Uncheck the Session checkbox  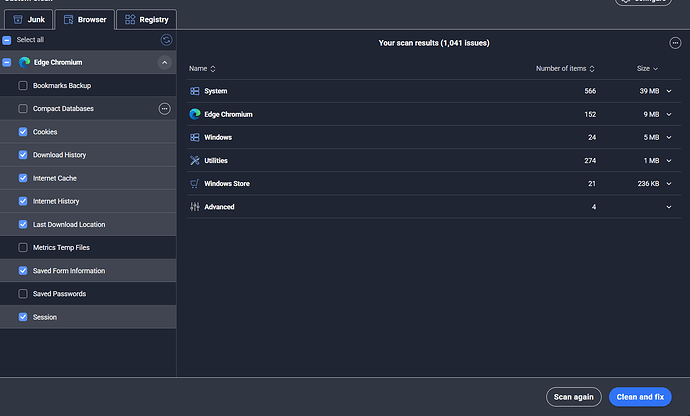click(x=23, y=317)
